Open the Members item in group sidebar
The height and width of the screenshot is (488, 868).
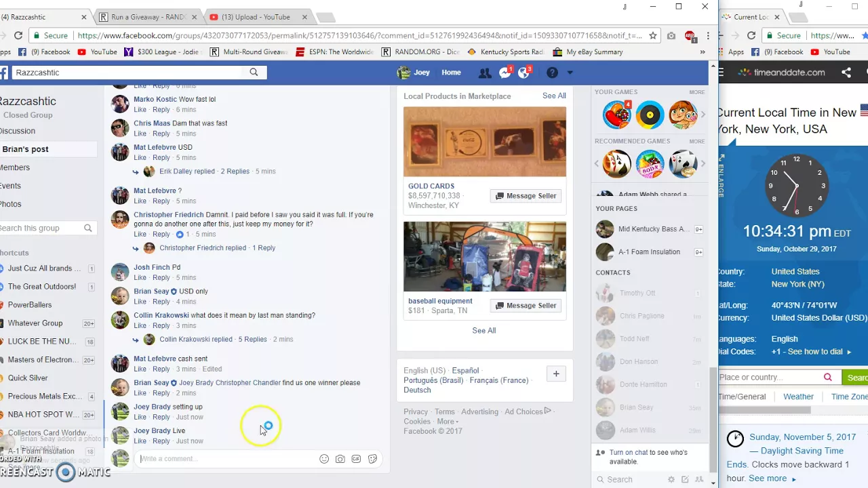coord(15,167)
